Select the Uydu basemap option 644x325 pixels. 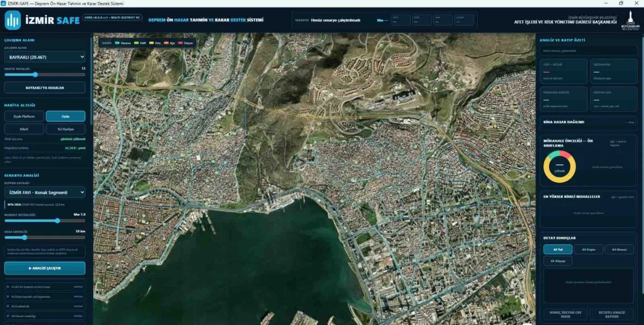[65, 116]
